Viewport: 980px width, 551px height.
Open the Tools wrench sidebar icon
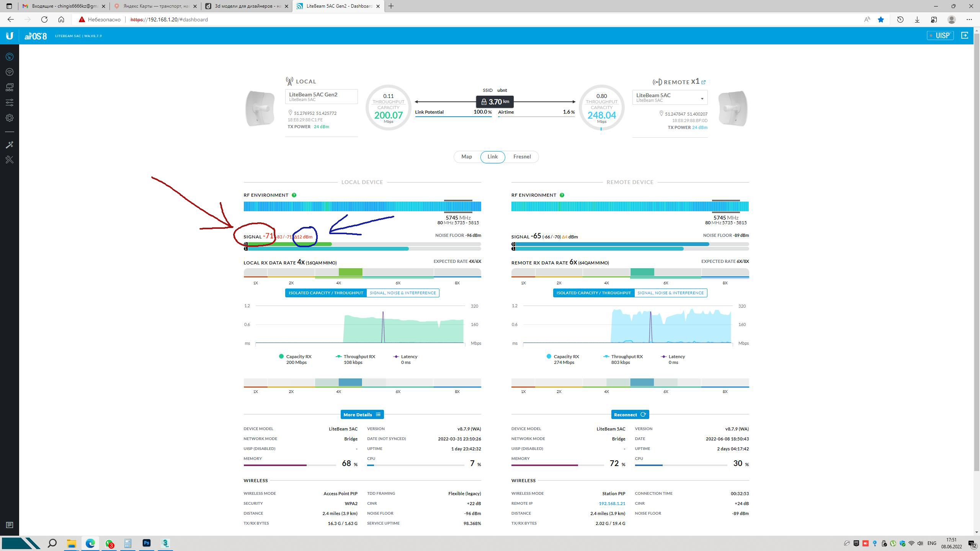(x=10, y=160)
